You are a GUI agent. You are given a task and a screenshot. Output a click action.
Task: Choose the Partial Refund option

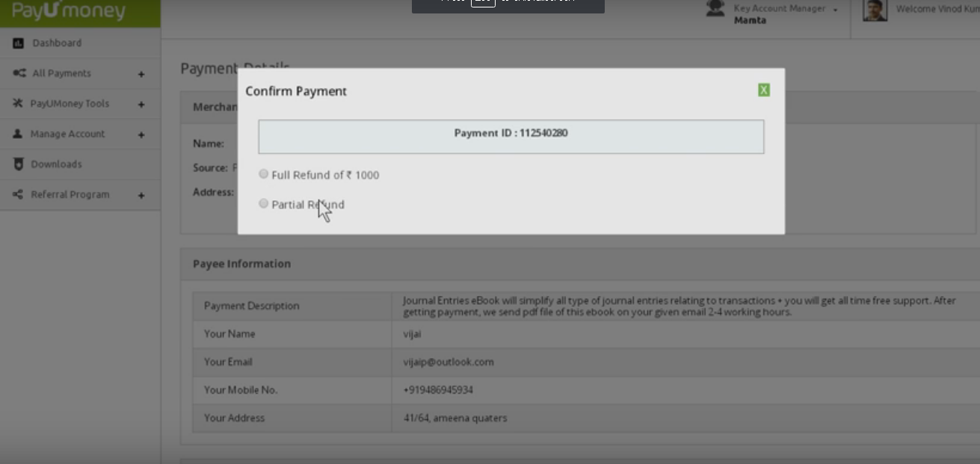(x=263, y=203)
